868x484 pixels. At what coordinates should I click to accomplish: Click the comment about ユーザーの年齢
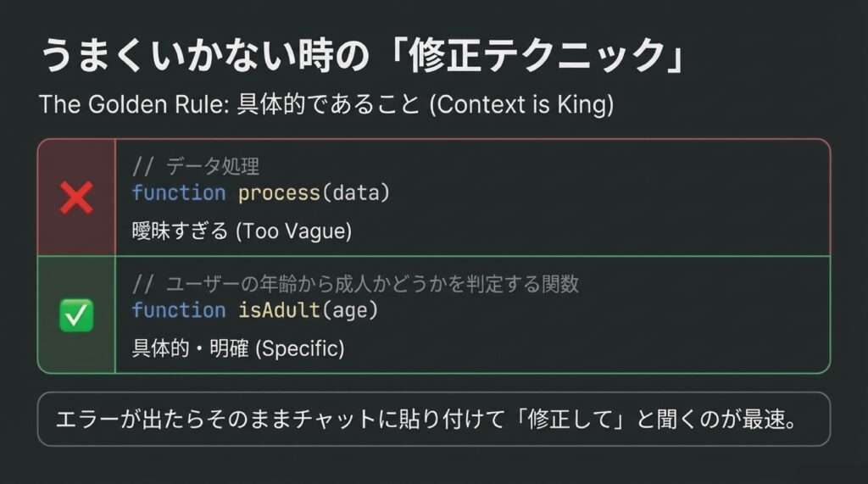[x=356, y=284]
